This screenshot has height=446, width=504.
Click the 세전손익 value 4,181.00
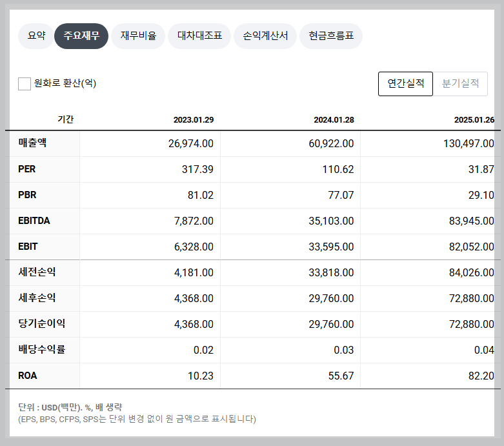pos(194,272)
